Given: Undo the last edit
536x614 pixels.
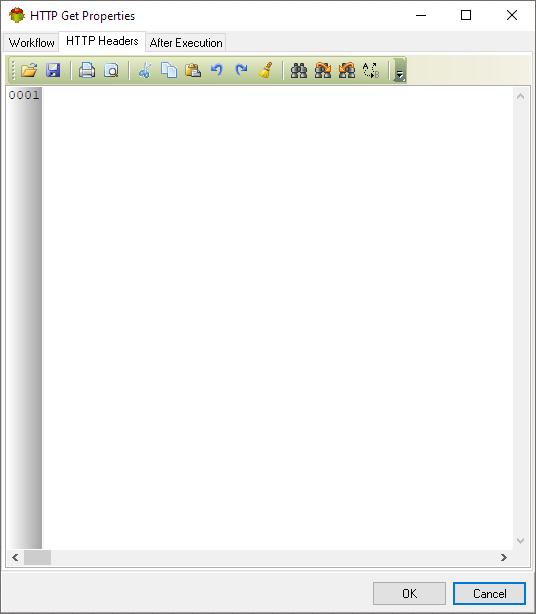Looking at the screenshot, I should click(x=217, y=70).
